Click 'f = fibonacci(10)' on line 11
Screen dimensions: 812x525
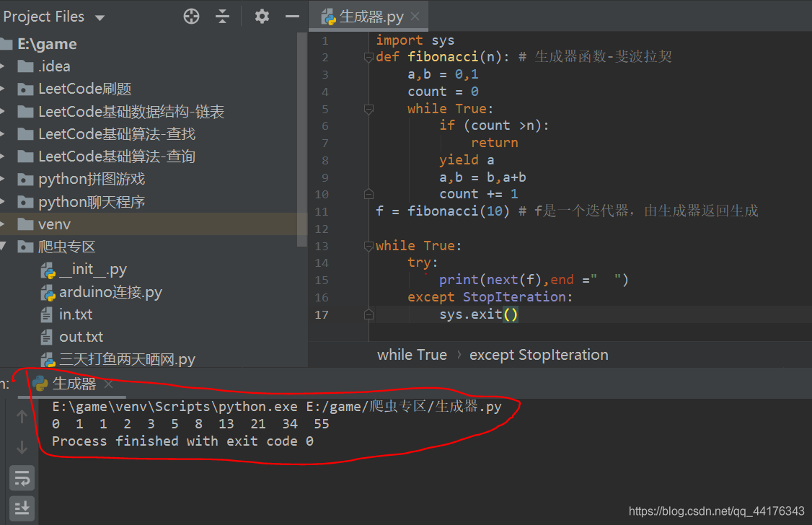pyautogui.click(x=443, y=211)
